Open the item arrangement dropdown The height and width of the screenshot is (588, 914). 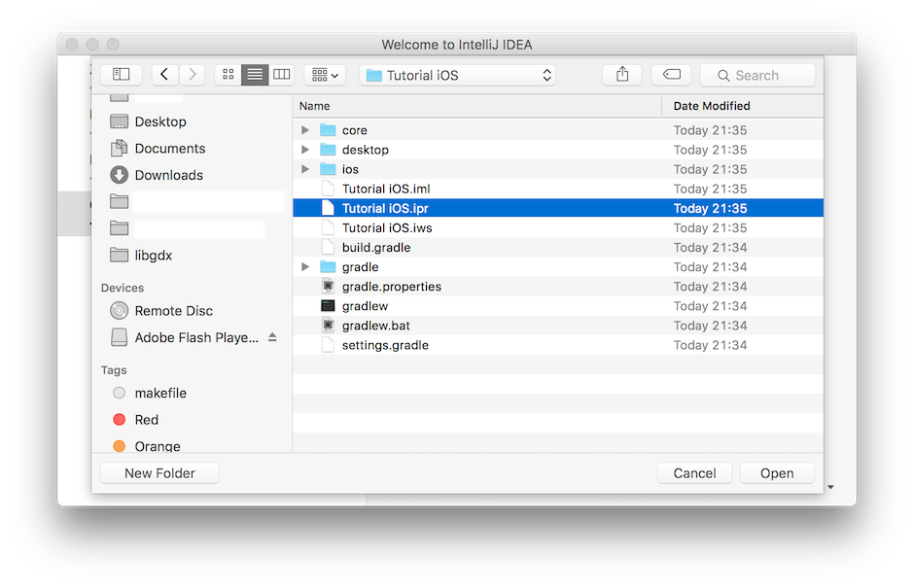pyautogui.click(x=325, y=75)
